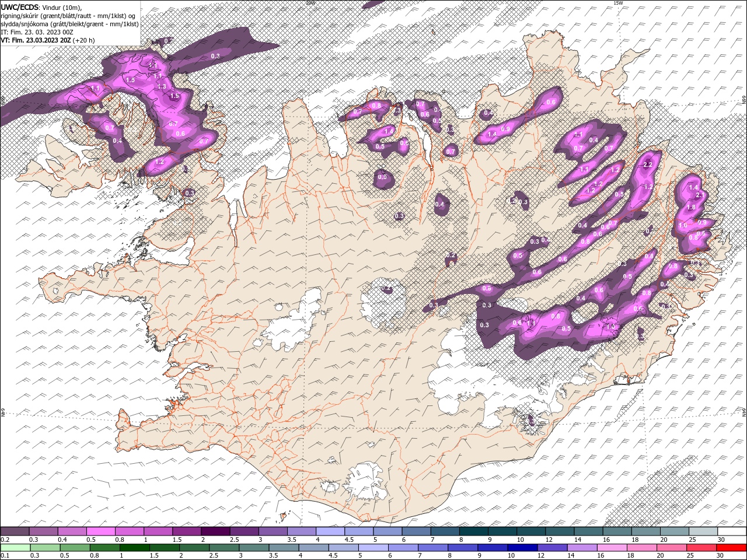The width and height of the screenshot is (747, 560).
Task: Click the 'IT: Fim. 23. 03. 2023 00Z' line
Action: [37, 32]
